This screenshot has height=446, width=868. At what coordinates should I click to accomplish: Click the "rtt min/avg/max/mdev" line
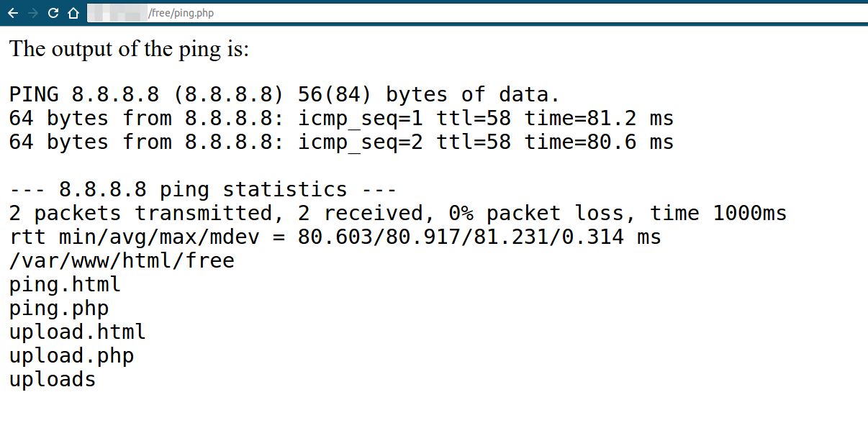click(335, 237)
